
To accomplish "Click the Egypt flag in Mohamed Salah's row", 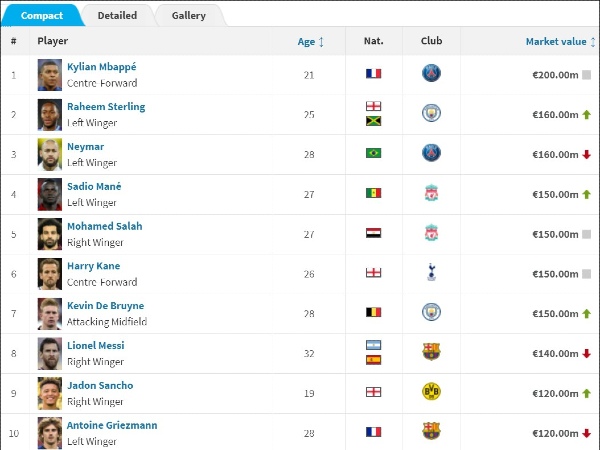I will [373, 233].
